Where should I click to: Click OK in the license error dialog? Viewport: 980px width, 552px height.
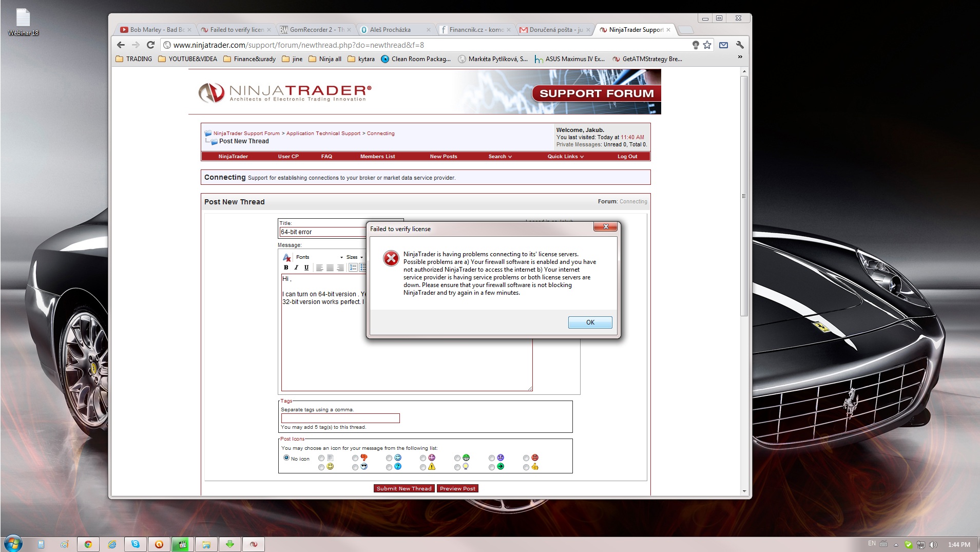tap(590, 322)
